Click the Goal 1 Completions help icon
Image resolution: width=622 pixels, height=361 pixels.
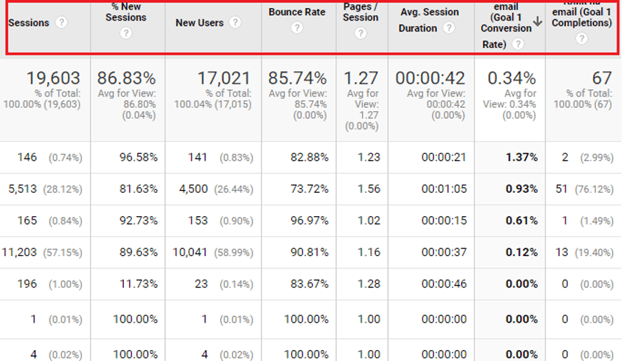coord(582,39)
